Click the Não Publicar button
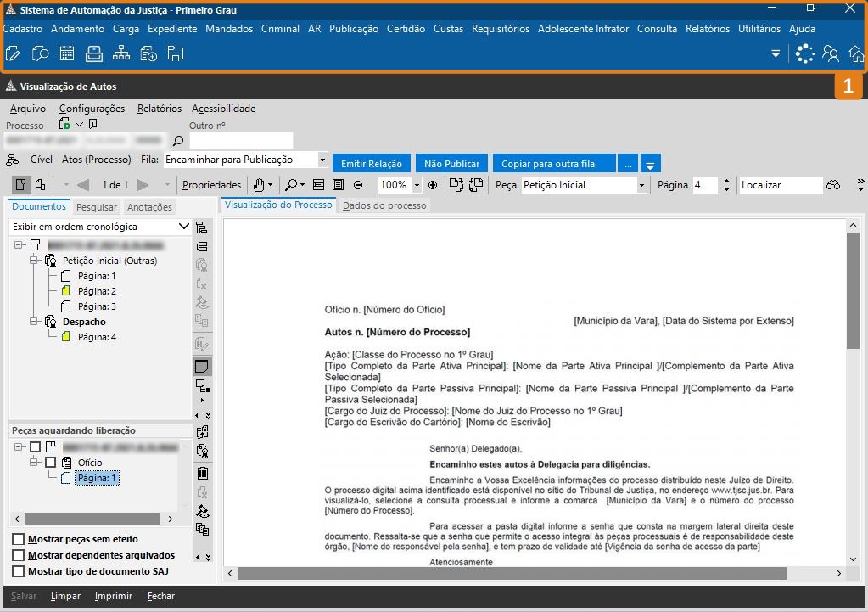 tap(451, 164)
